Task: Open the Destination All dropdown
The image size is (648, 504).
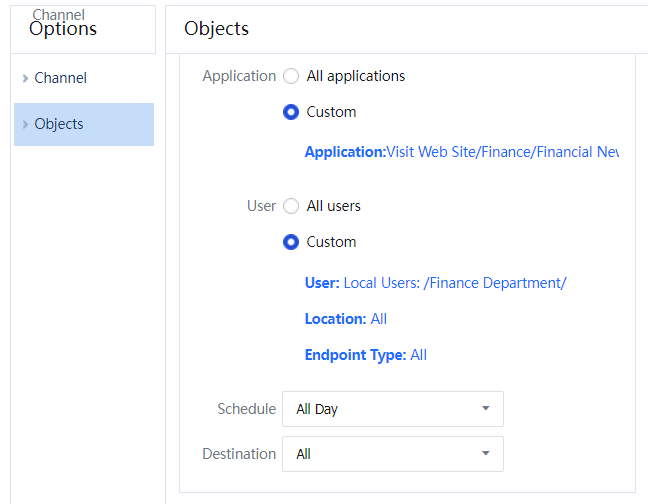Action: coord(392,454)
